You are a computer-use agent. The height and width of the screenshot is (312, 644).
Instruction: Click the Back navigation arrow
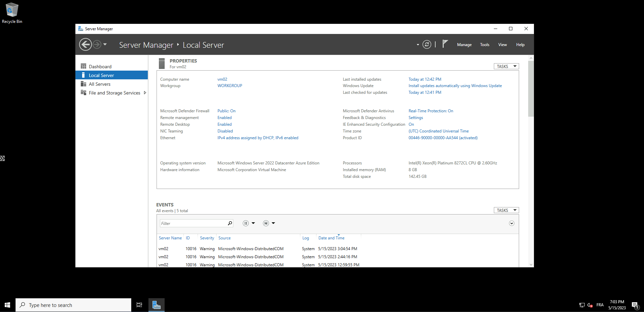coord(86,44)
